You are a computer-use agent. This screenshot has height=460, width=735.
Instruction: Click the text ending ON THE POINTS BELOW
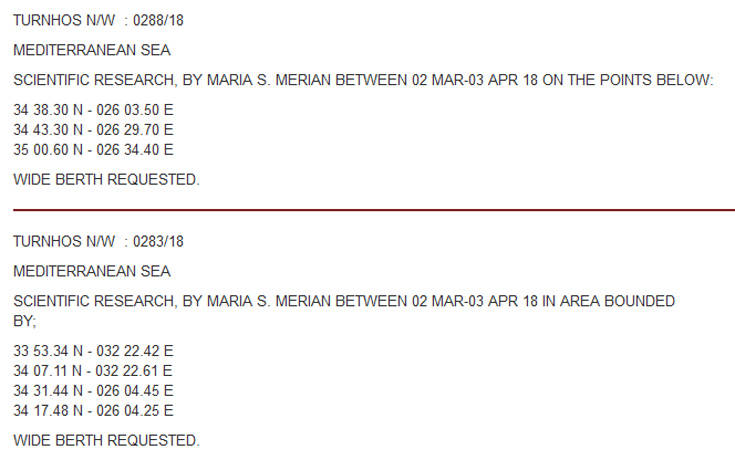pos(363,80)
